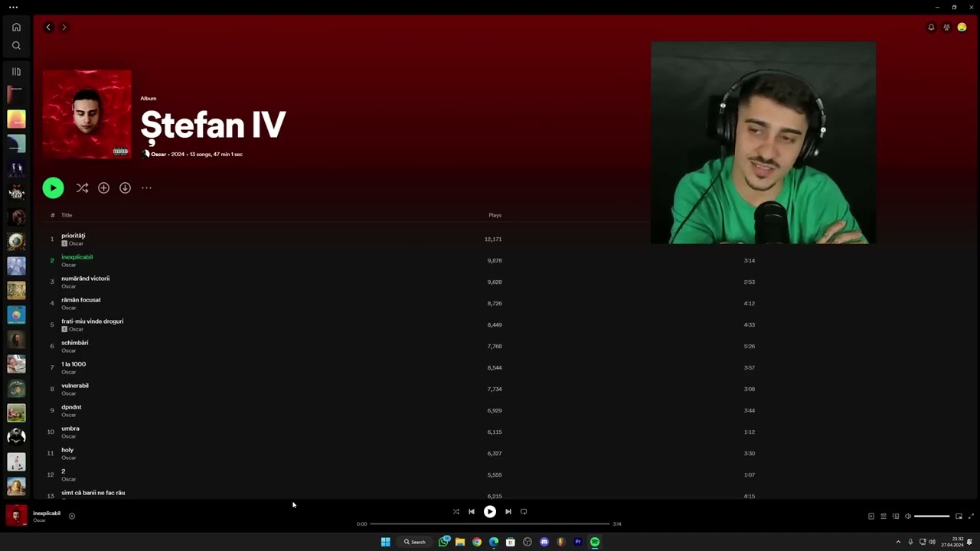The height and width of the screenshot is (551, 980).
Task: Add Ștefan IV album to library
Action: pyautogui.click(x=103, y=187)
